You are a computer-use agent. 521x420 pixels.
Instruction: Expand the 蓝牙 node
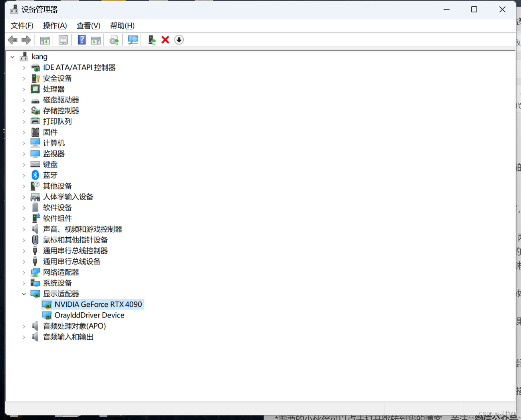[24, 175]
